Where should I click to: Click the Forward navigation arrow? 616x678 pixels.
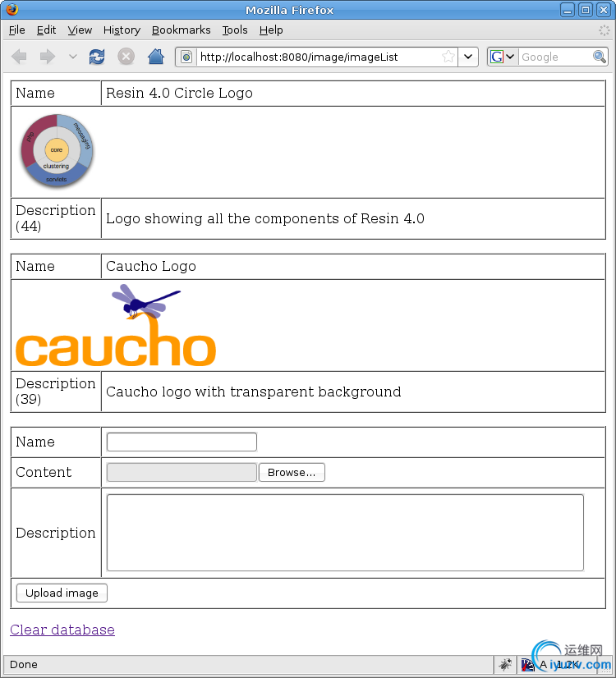[x=48, y=57]
